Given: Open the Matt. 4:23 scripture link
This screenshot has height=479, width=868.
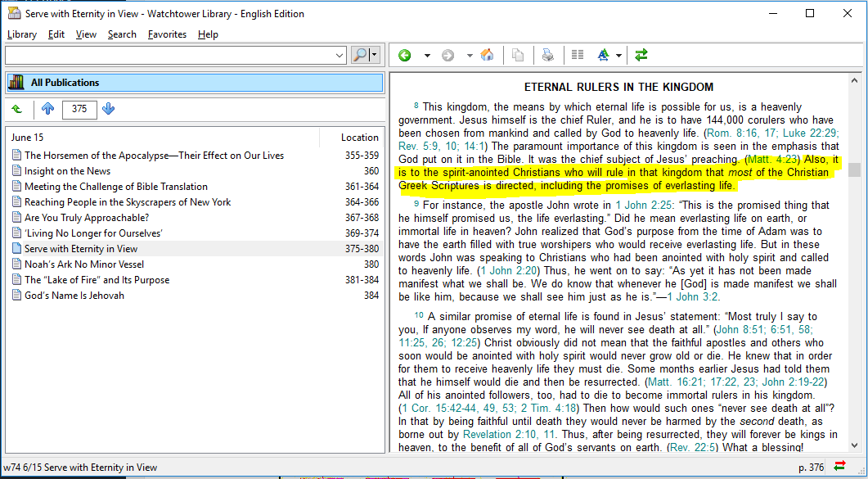Looking at the screenshot, I should [x=773, y=158].
